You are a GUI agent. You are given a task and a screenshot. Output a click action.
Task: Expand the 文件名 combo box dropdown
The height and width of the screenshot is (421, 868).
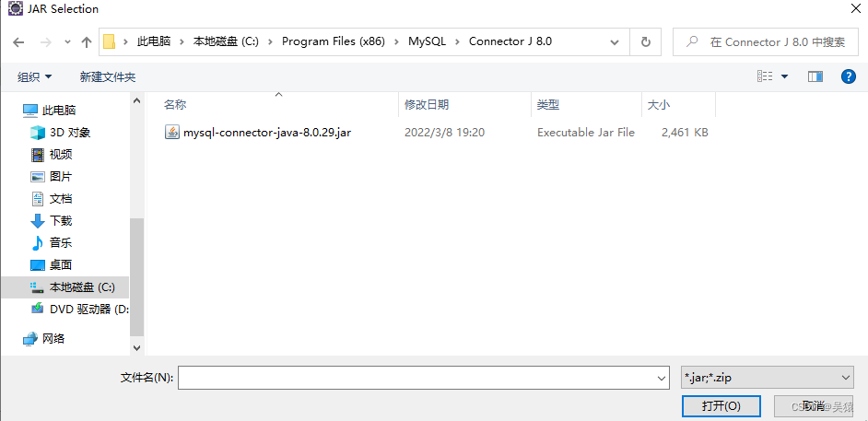[662, 378]
